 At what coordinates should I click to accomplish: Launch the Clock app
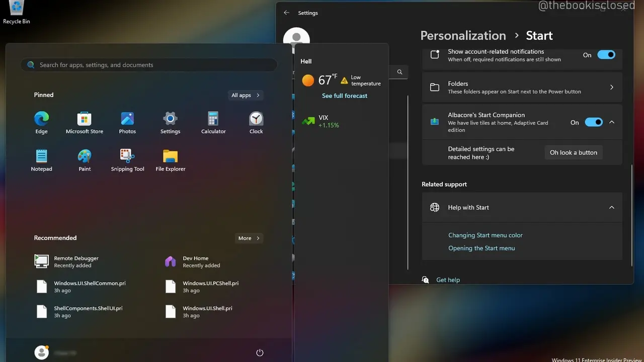(256, 119)
